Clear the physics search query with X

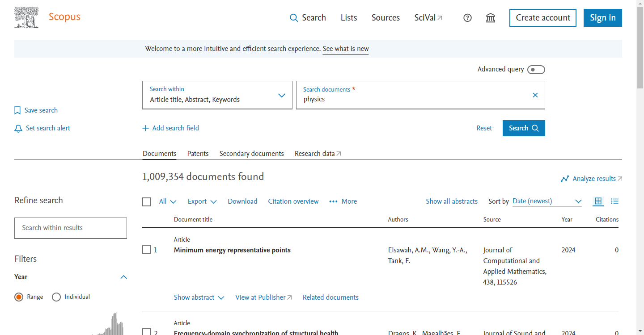[x=535, y=95]
